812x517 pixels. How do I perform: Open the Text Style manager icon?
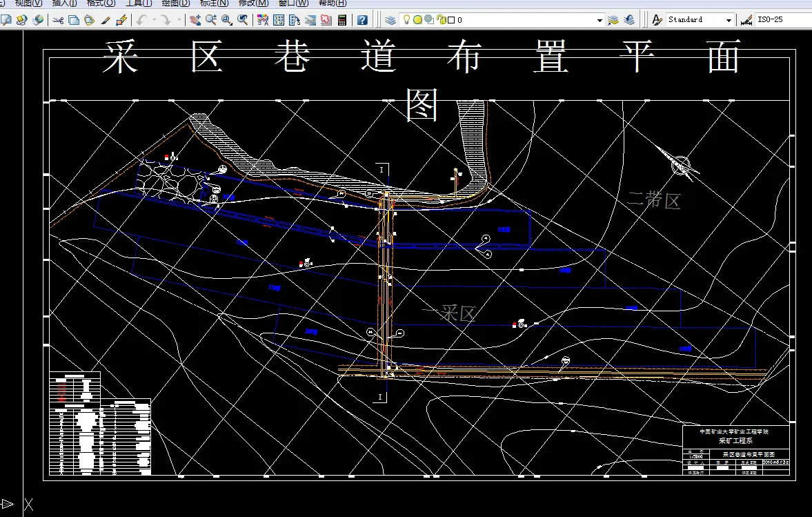click(x=657, y=20)
